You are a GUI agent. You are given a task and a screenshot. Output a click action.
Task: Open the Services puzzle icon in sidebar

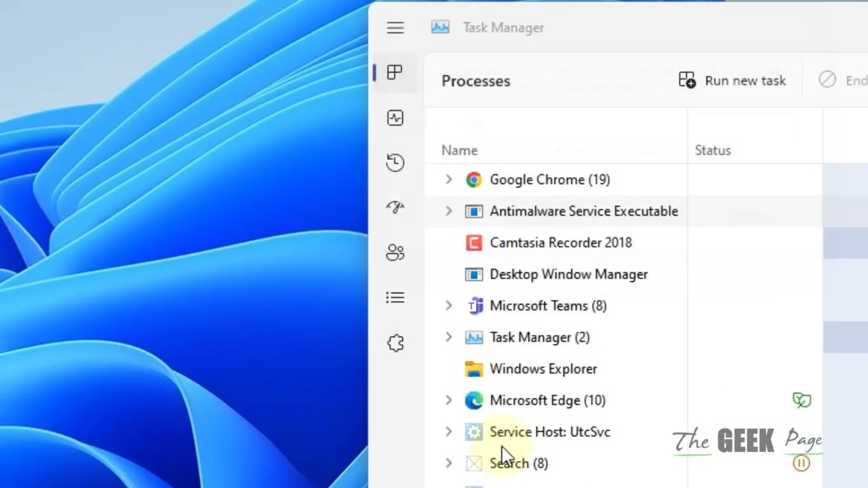(395, 343)
